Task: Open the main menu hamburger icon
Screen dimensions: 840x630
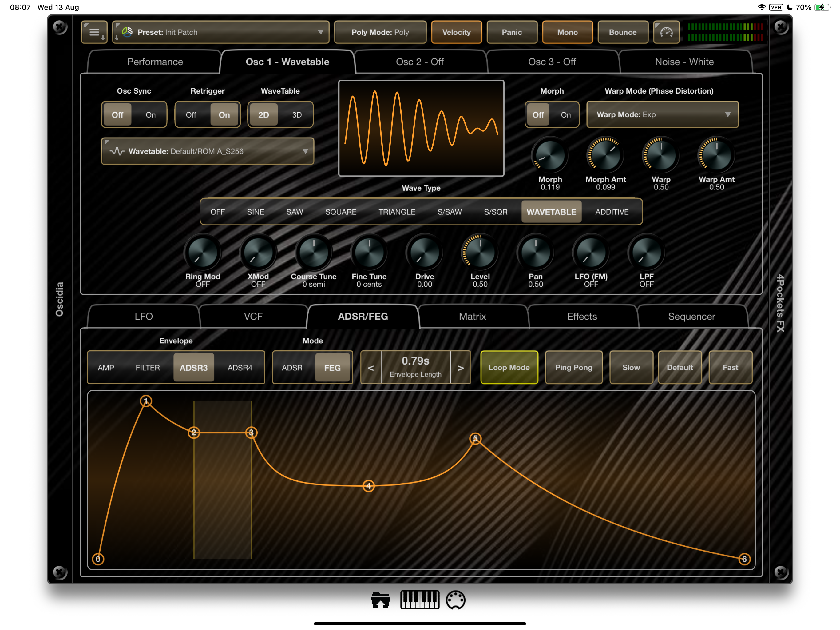Action: [x=94, y=32]
